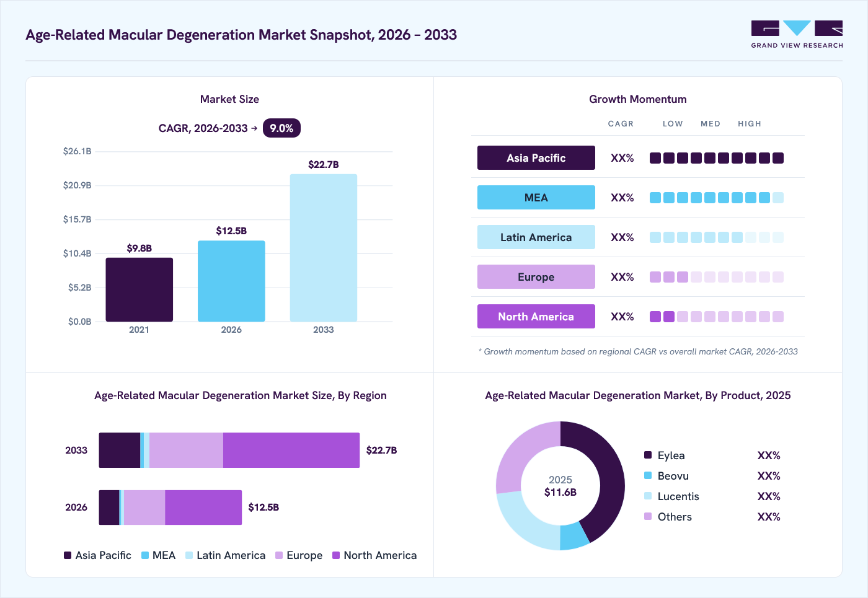Click the $22.7B label above 2033 bar
This screenshot has height=598, width=868.
[x=324, y=164]
